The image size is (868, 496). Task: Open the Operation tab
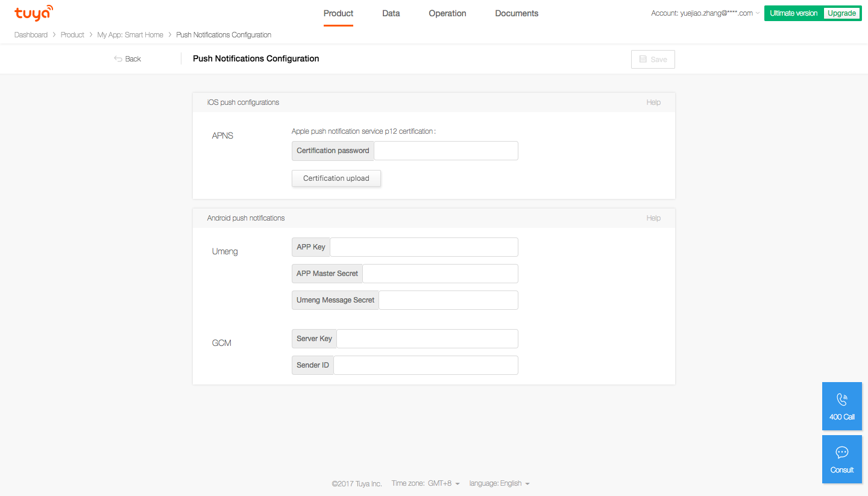point(447,13)
